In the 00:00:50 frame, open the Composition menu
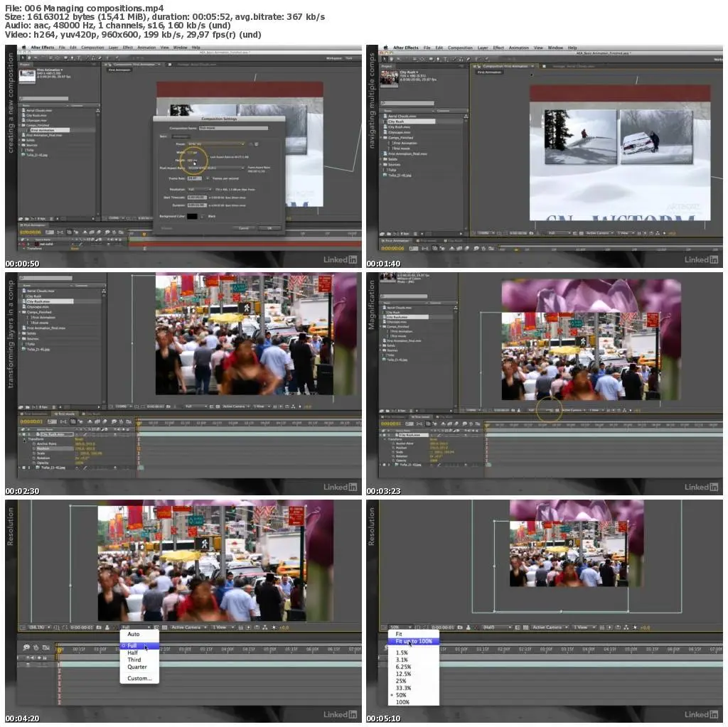Screen dimensions: 728x727 92,48
